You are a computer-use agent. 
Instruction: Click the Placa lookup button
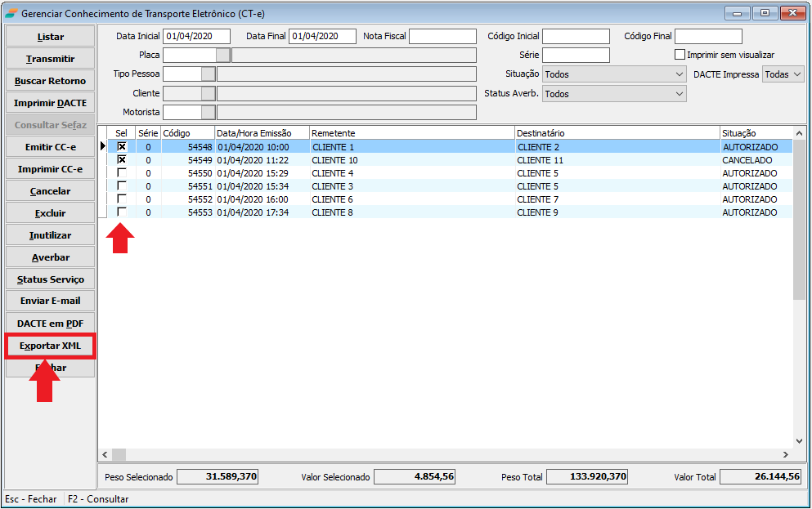coord(222,55)
